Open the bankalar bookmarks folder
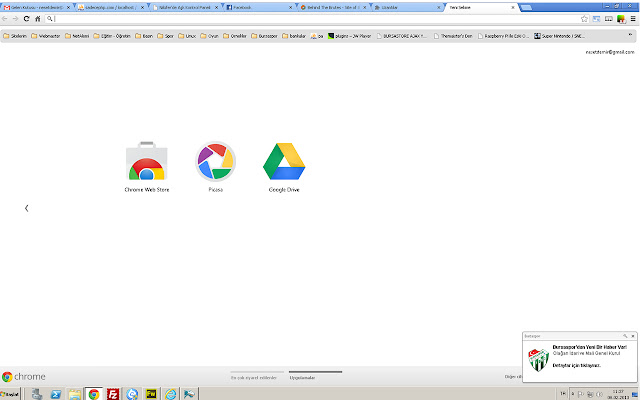The width and height of the screenshot is (640, 400). click(294, 36)
